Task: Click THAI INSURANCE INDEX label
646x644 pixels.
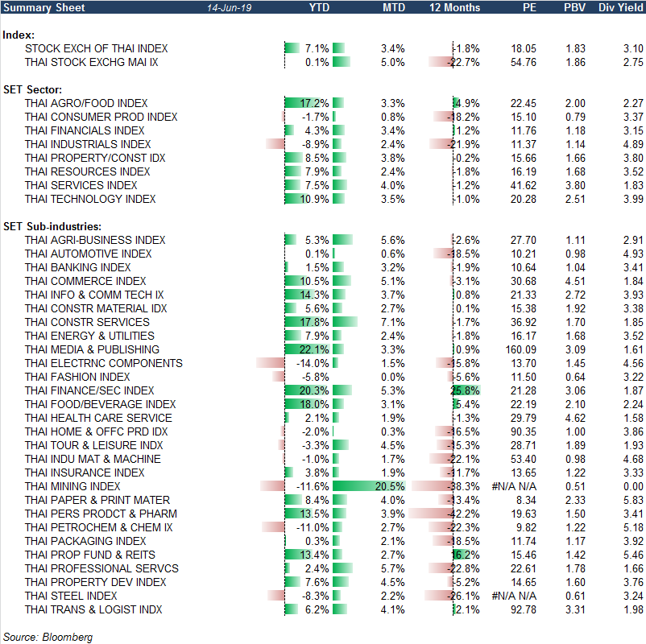Action: (85, 473)
